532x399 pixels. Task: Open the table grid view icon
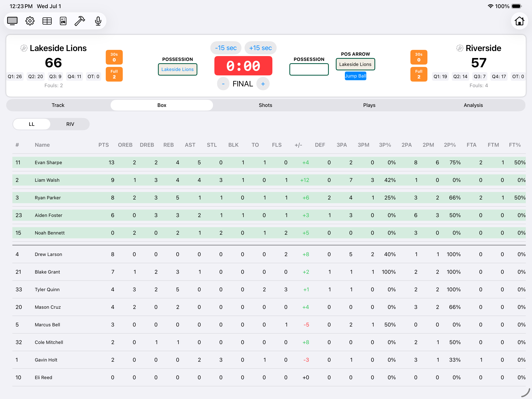point(47,21)
